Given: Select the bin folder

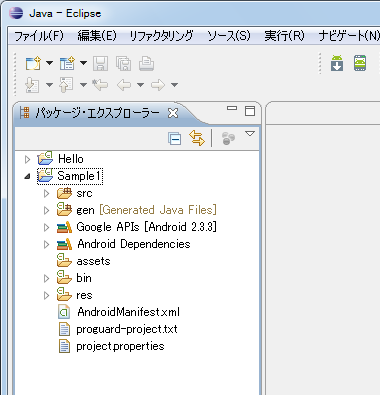Looking at the screenshot, I should (x=84, y=278).
